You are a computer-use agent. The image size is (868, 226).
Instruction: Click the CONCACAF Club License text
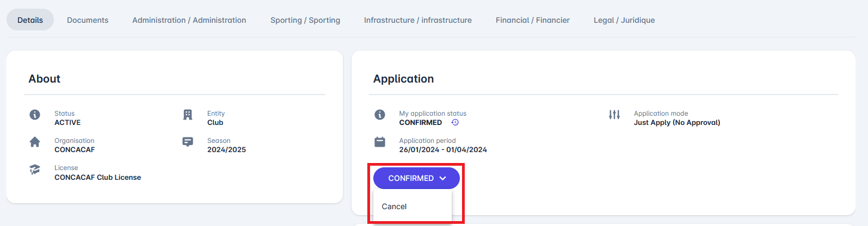pos(97,177)
